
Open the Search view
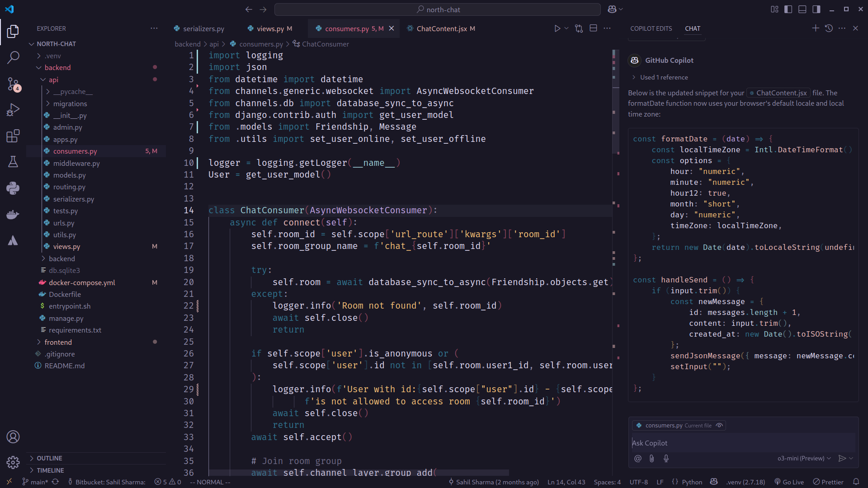(x=13, y=57)
